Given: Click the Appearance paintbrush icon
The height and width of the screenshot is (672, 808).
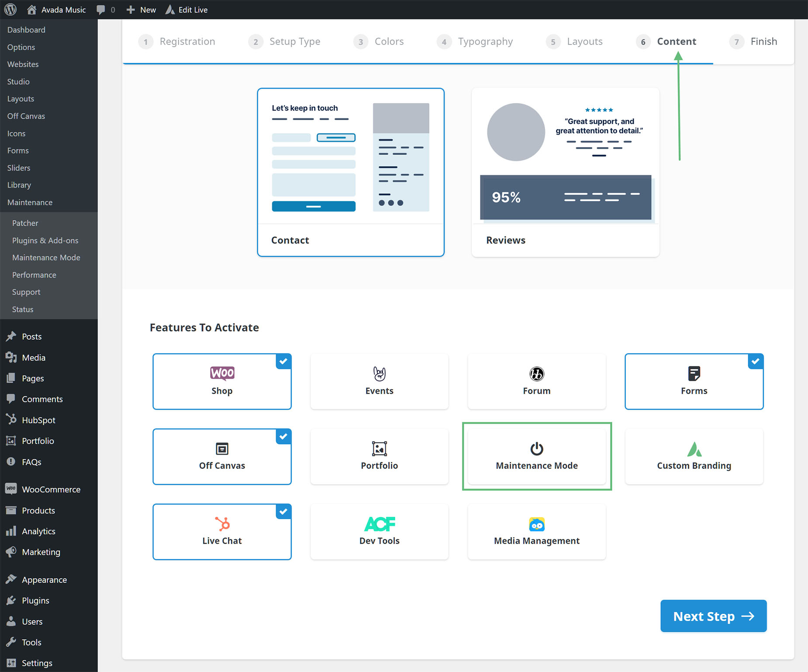Looking at the screenshot, I should (x=11, y=579).
